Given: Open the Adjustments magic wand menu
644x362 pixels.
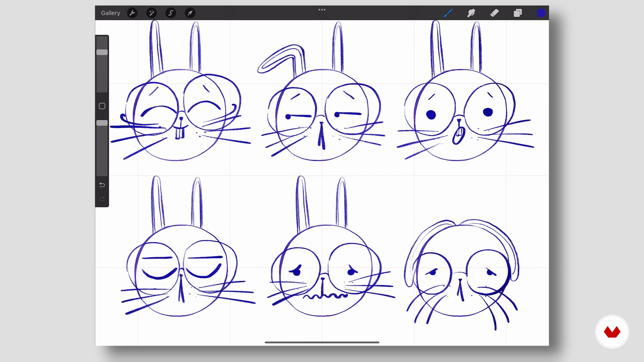Looking at the screenshot, I should 151,13.
